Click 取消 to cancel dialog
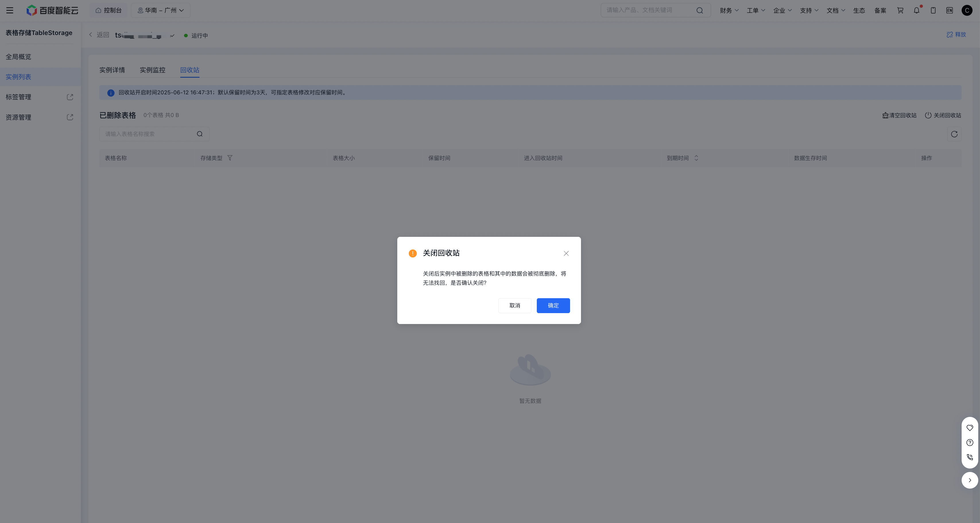 pos(515,306)
